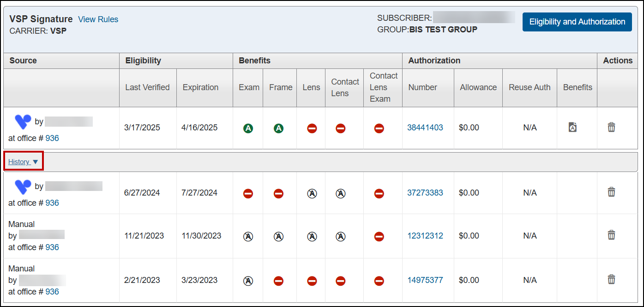Viewport: 644px width, 307px height.
Task: Open the View Rules link
Action: coord(98,19)
